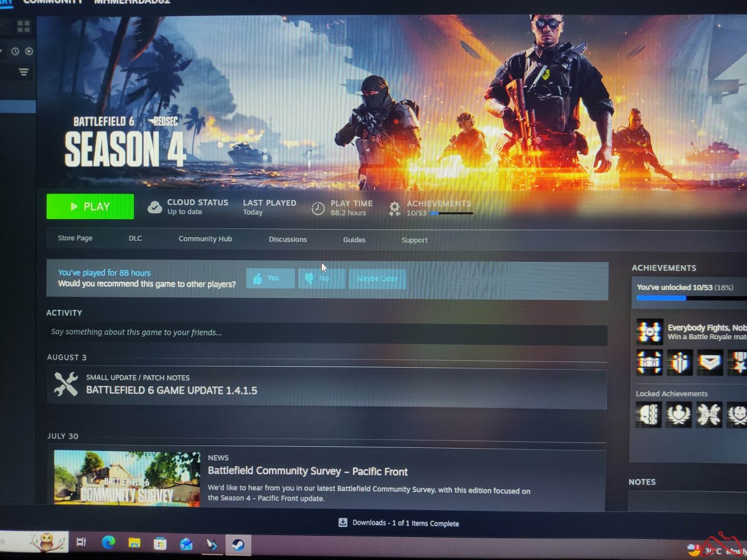Screen dimensions: 747x560
Task: Open the Community Survey news thumbnail
Action: click(x=127, y=478)
